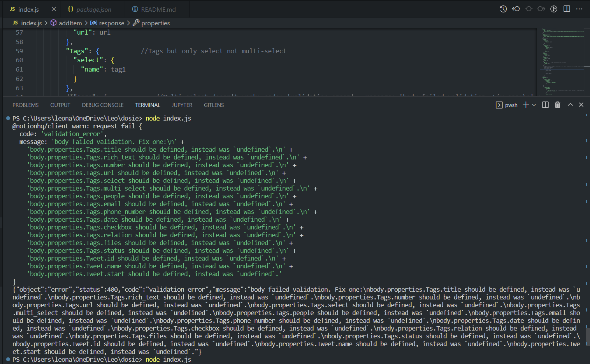Open addItem breadcrumb symbol dropdown
Image resolution: width=590 pixels, height=364 pixels.
click(x=70, y=23)
